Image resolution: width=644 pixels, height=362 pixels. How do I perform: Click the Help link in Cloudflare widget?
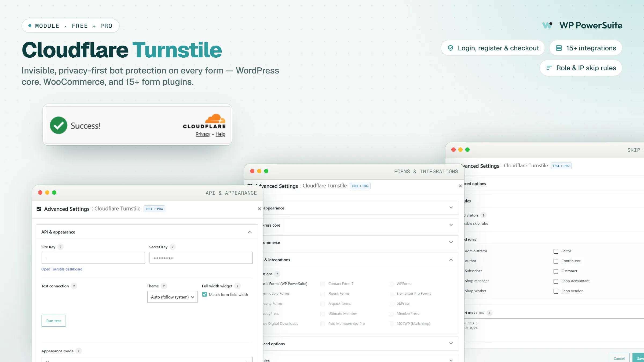point(221,134)
